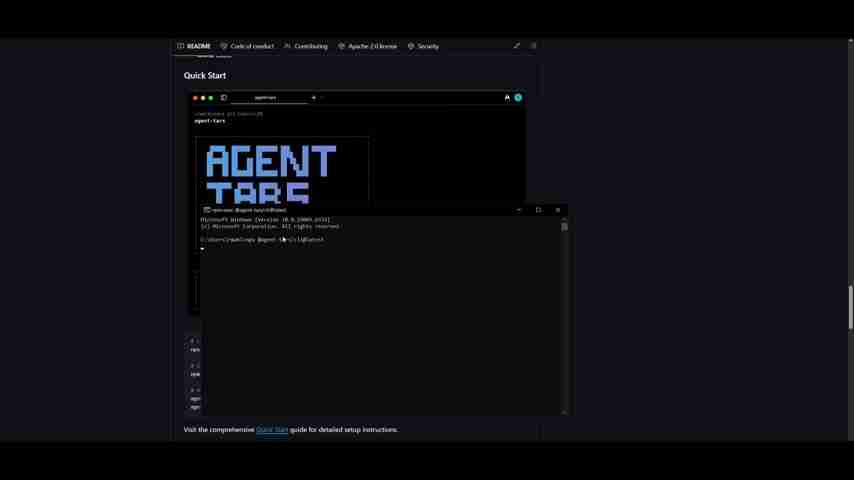Click the browser page vertical scrollbar thumb

coord(850,307)
